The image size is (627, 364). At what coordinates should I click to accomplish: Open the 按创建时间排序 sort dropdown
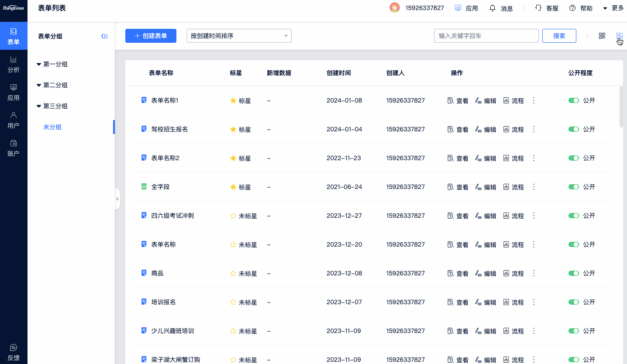point(239,36)
